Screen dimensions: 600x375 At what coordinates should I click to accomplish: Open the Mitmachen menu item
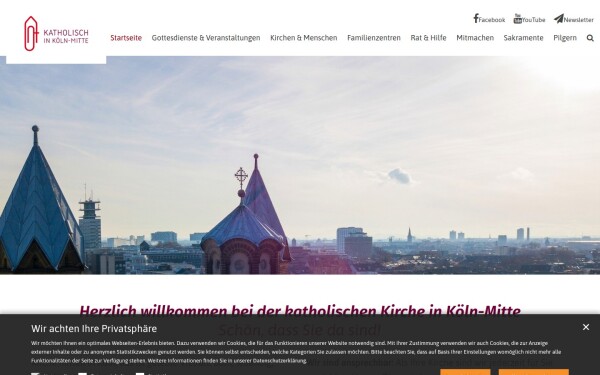475,38
